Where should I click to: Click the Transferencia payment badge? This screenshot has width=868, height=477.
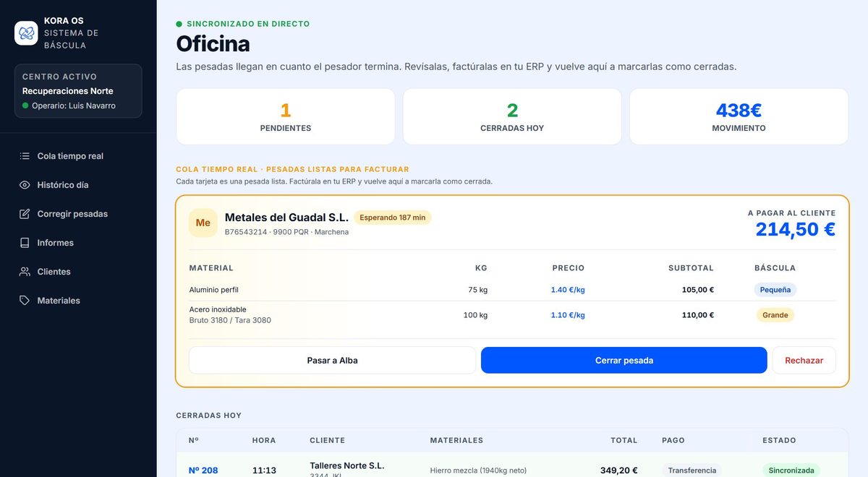click(692, 470)
